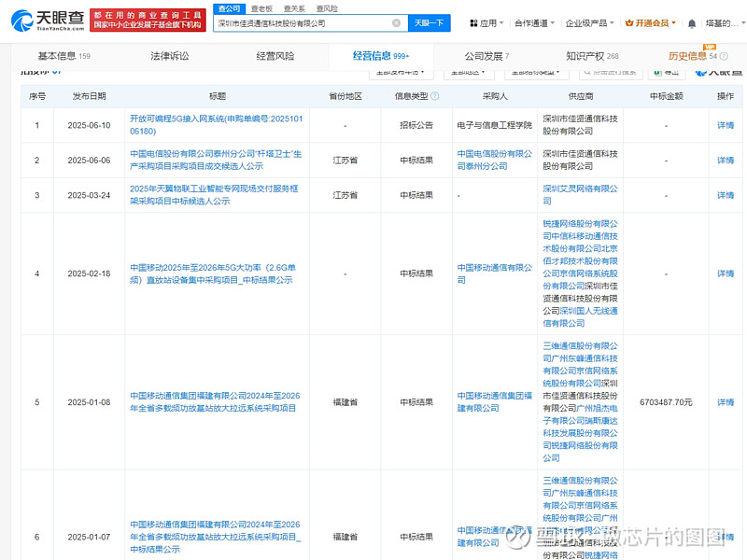Click the 招标公告 info type cell

pos(416,125)
